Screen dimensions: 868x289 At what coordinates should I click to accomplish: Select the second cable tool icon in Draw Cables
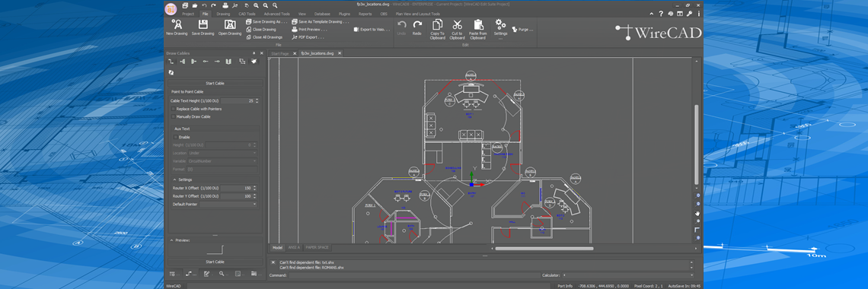[183, 62]
